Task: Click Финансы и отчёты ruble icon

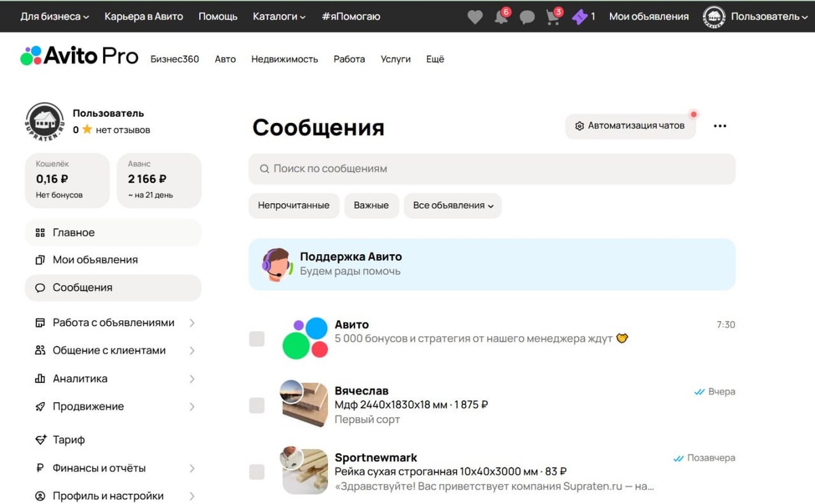Action: [x=40, y=468]
